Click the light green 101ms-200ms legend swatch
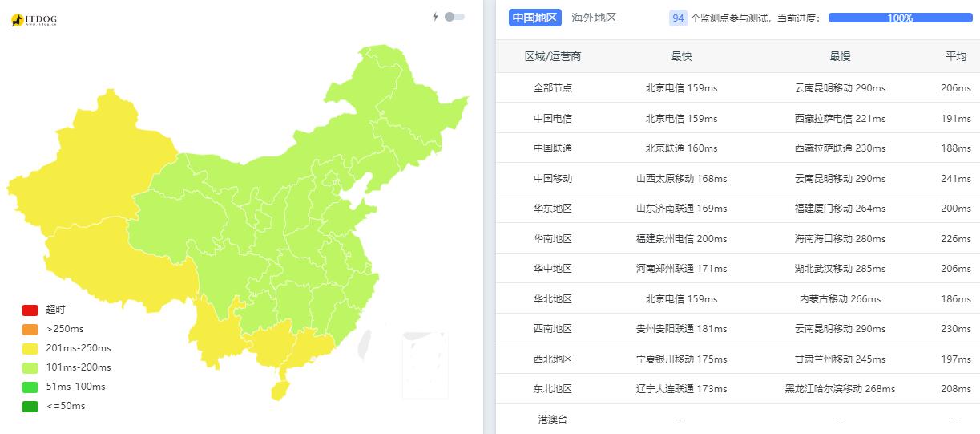This screenshot has width=980, height=434. pyautogui.click(x=30, y=367)
